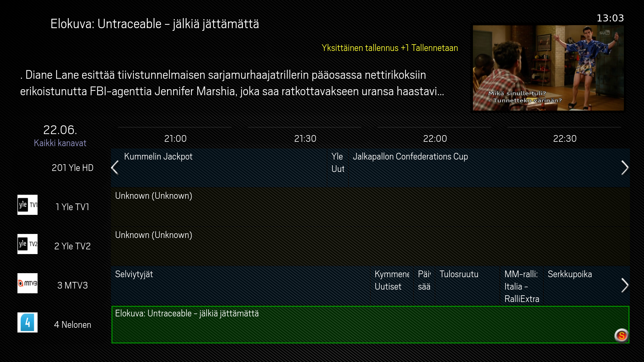Select the Nelonen channel logo
This screenshot has width=644, height=362.
point(28,322)
